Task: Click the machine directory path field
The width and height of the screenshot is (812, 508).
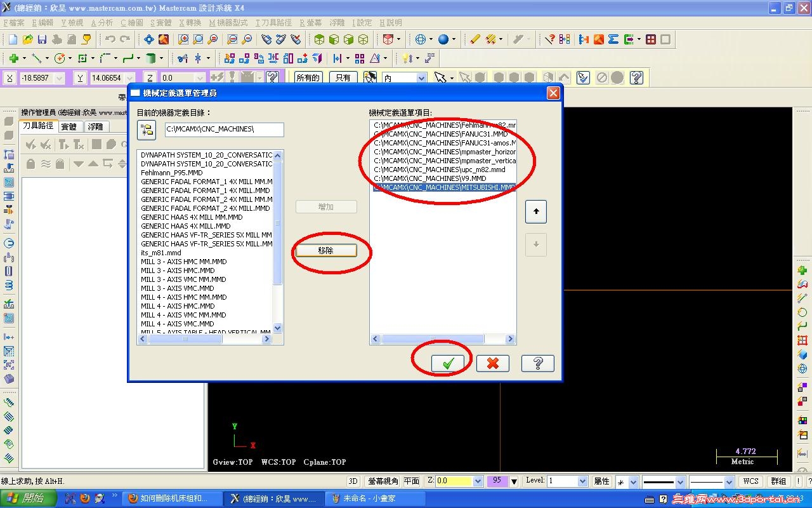Action: (225, 130)
